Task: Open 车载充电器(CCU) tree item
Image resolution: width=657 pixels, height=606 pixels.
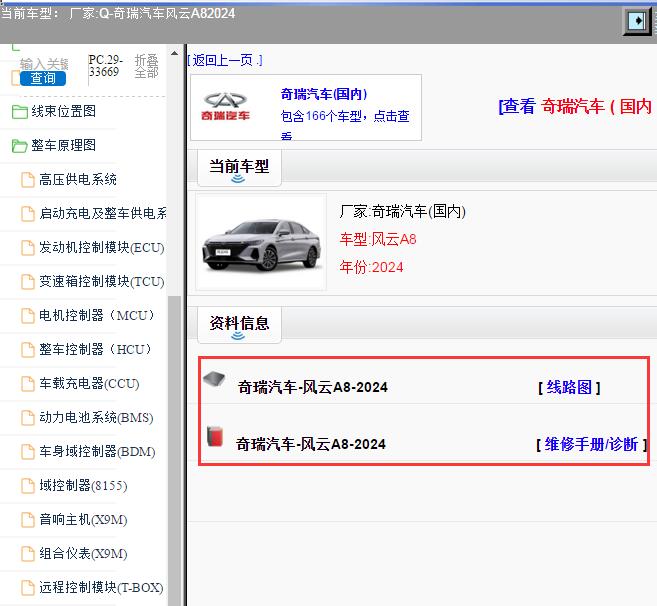Action: pyautogui.click(x=89, y=383)
